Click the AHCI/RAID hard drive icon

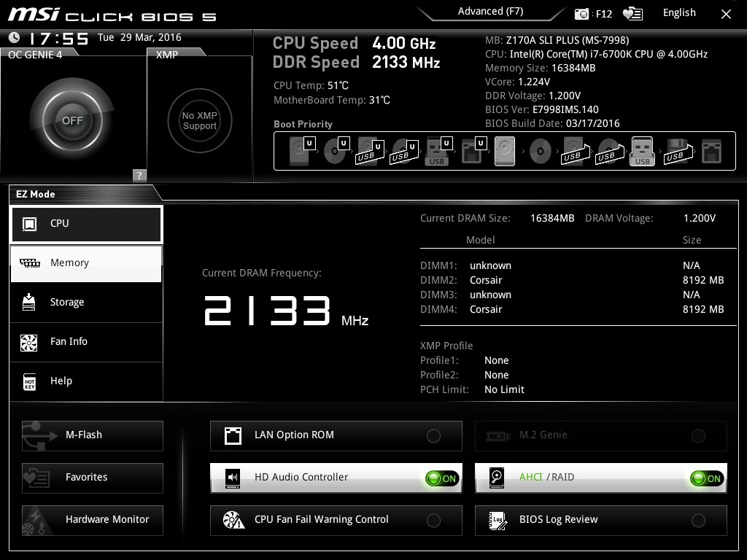tap(497, 478)
